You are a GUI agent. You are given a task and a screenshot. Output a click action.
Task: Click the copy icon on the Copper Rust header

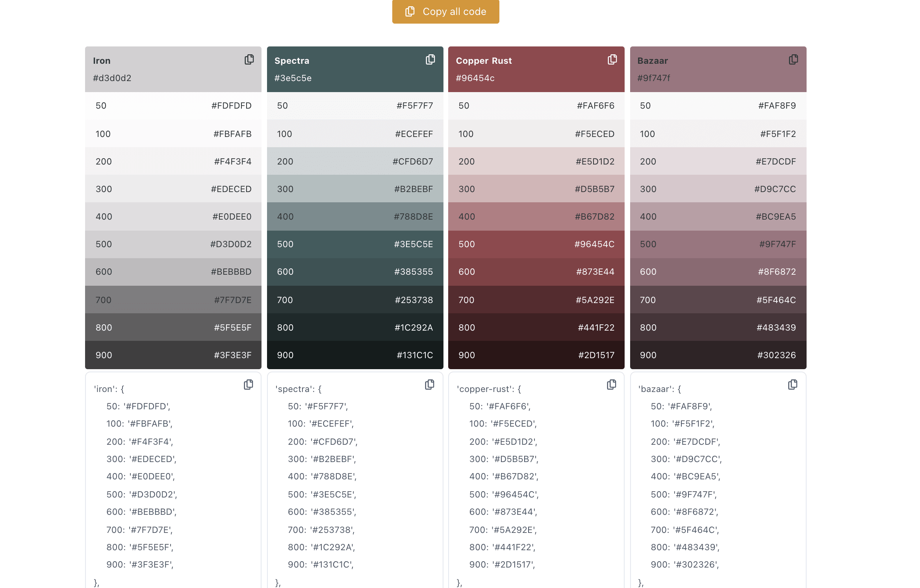(611, 60)
